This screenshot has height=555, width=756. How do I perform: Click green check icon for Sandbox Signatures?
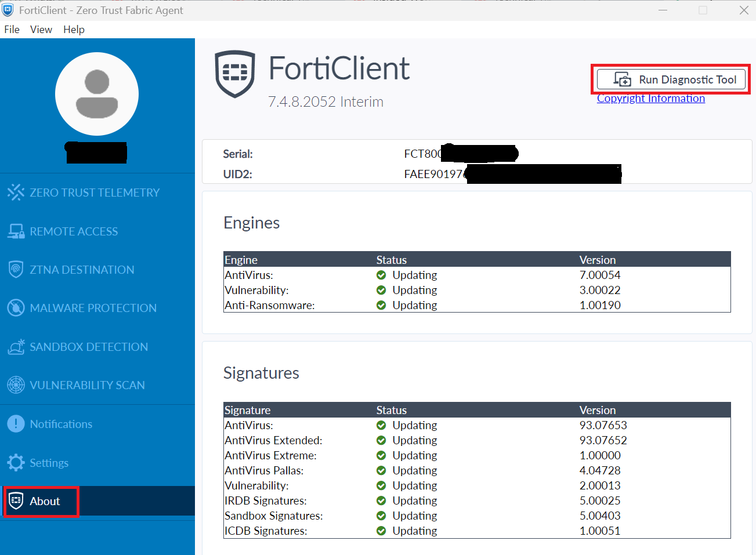(x=381, y=516)
